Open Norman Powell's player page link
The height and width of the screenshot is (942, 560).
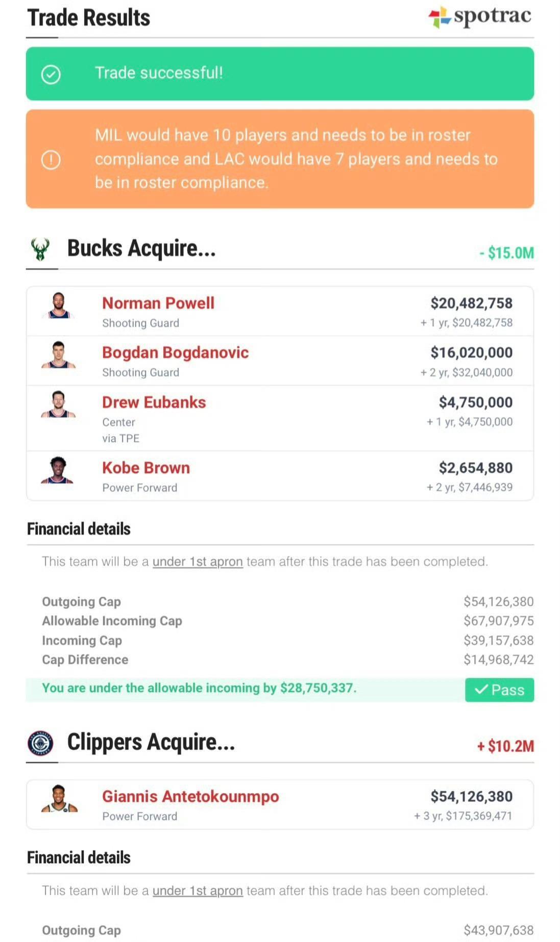pos(158,303)
